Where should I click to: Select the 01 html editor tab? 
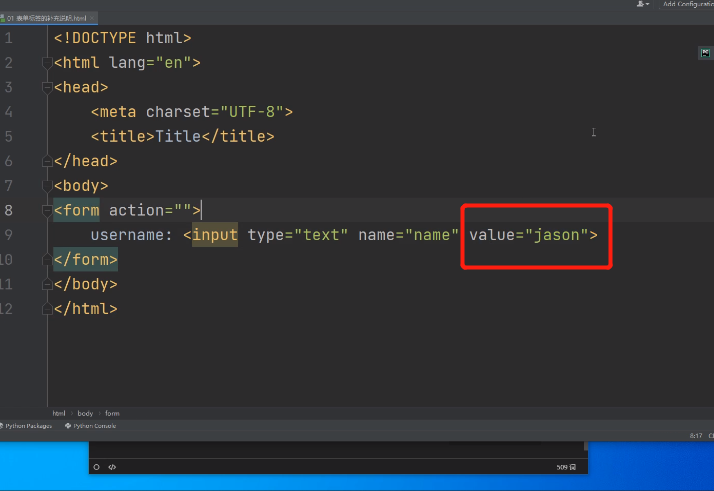[x=46, y=18]
